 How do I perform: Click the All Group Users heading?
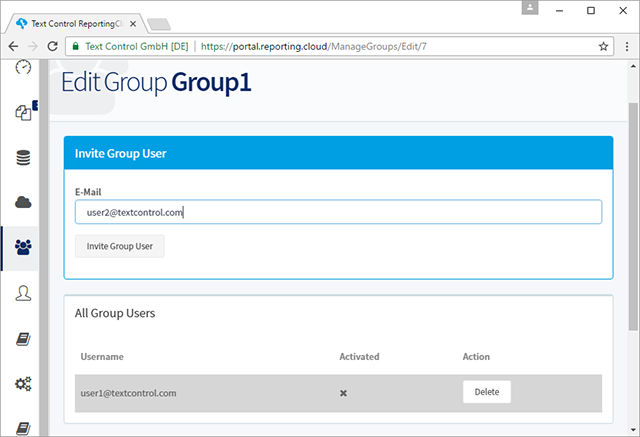pos(115,313)
